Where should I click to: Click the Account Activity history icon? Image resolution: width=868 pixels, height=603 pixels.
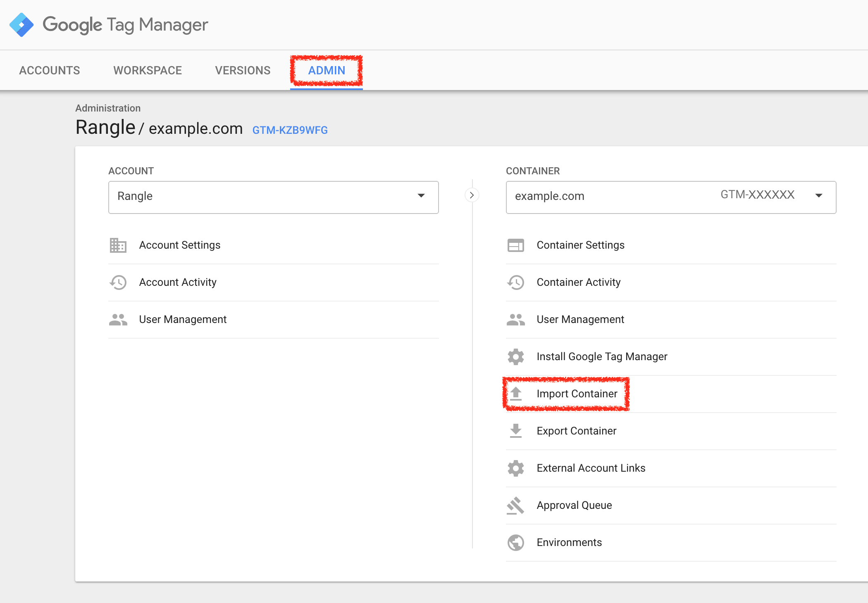(118, 283)
